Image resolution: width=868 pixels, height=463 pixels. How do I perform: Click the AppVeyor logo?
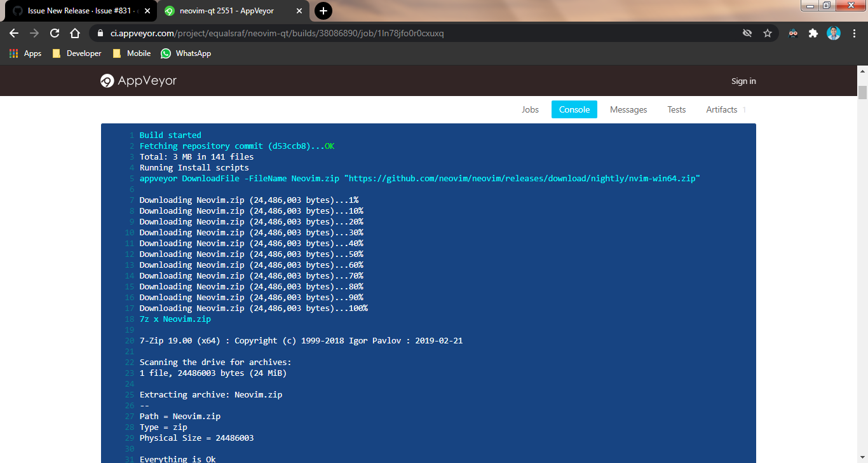click(138, 81)
